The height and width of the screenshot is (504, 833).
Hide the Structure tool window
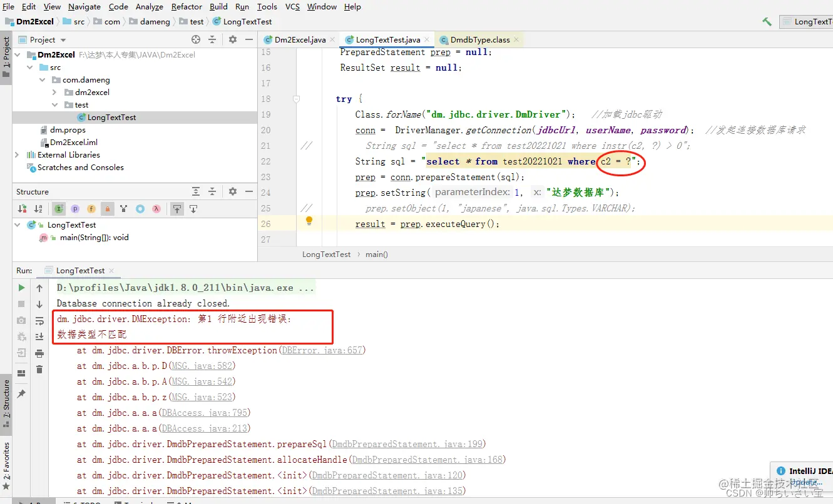coord(249,191)
